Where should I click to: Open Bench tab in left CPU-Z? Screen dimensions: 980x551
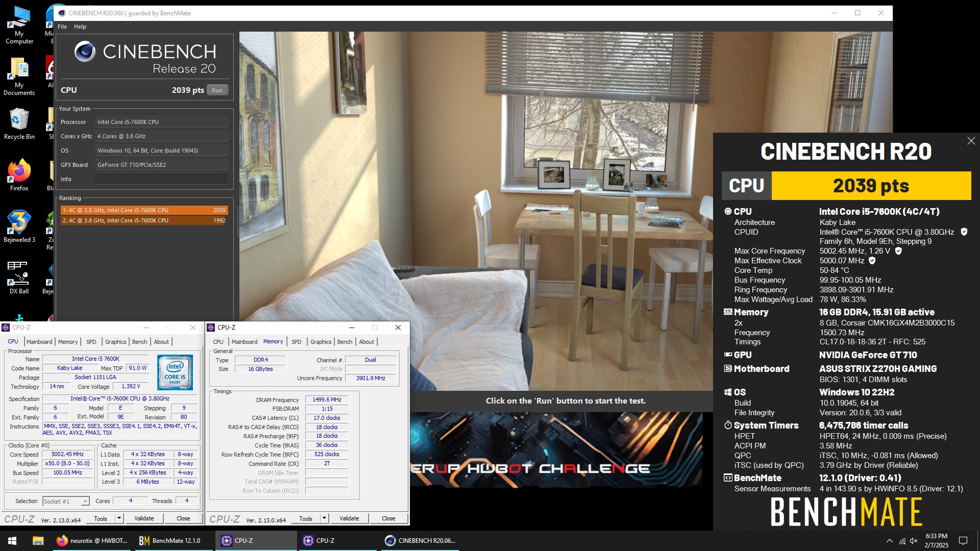click(x=140, y=342)
